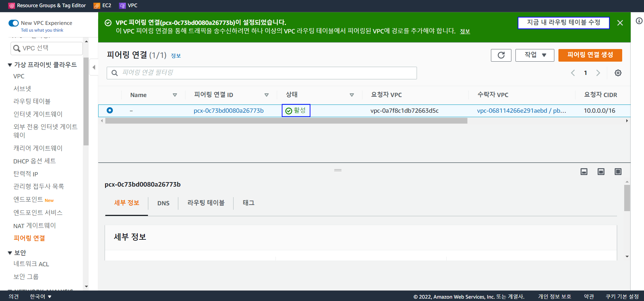
Task: Click the 피어링 연결 생성 button
Action: [x=590, y=55]
